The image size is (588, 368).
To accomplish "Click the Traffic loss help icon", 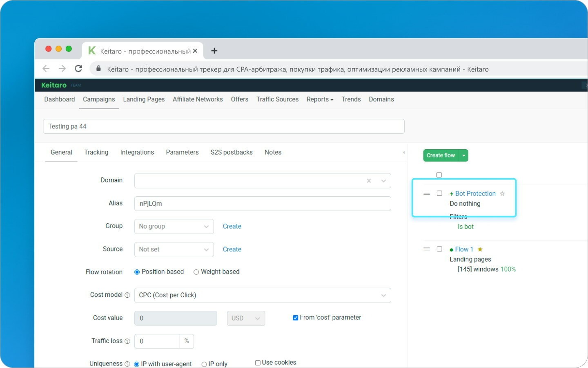I will coord(127,341).
